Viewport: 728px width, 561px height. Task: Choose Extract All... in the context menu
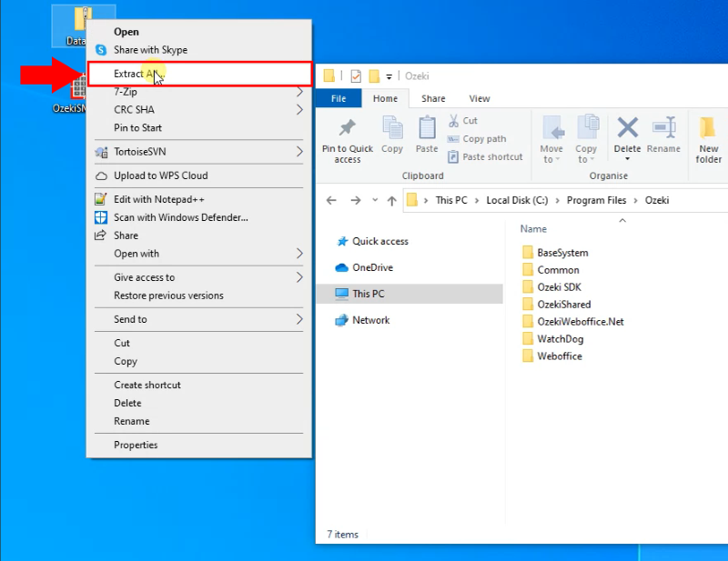[199, 74]
